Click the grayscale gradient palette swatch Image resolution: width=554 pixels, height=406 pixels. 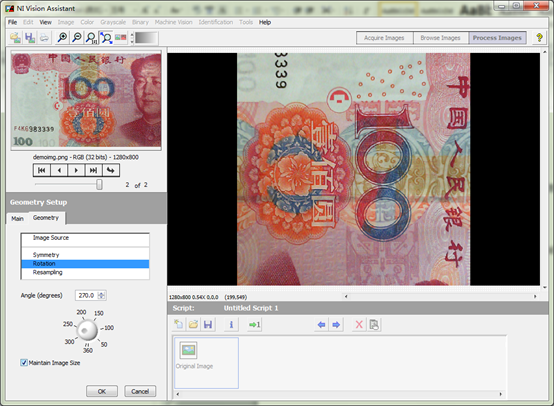tap(146, 38)
